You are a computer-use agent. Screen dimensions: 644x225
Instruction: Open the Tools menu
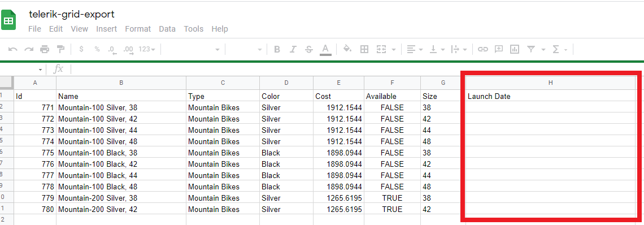[x=193, y=29]
